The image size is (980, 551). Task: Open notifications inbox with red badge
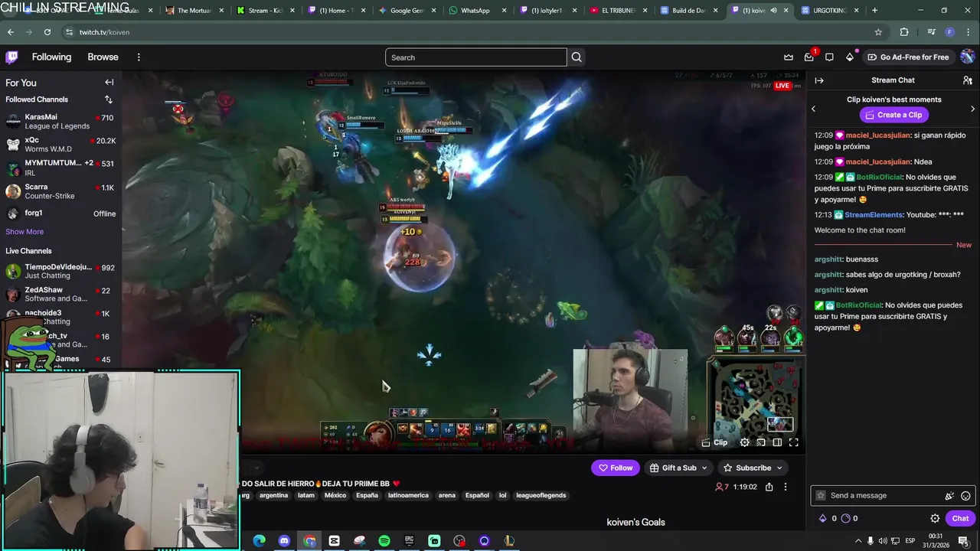coord(809,57)
